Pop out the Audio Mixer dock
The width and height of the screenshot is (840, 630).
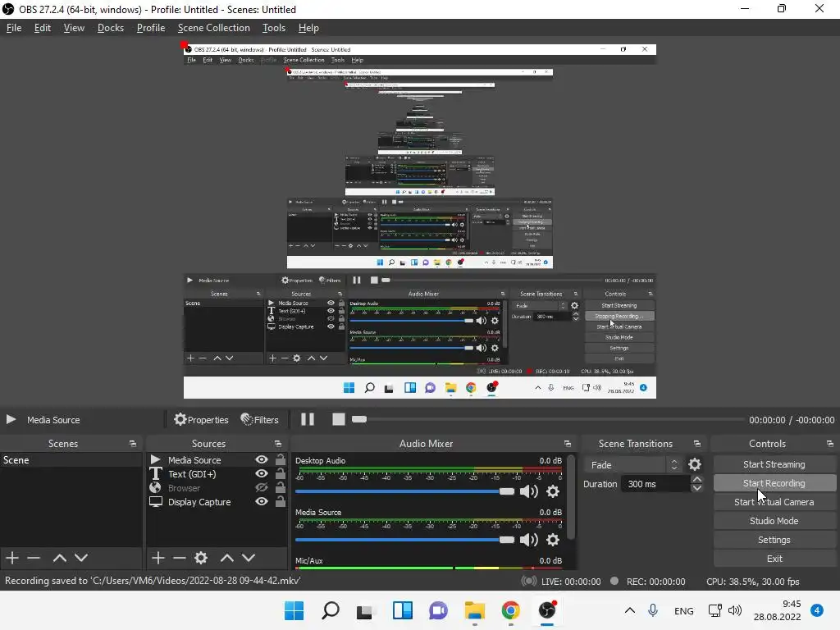(x=568, y=444)
